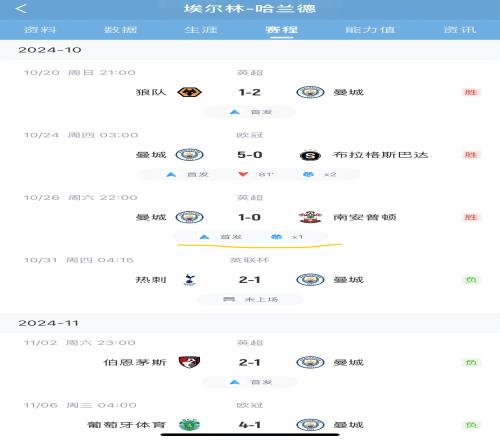Tap the 胜 result badge for Southampton match
This screenshot has width=500, height=440.
(471, 217)
